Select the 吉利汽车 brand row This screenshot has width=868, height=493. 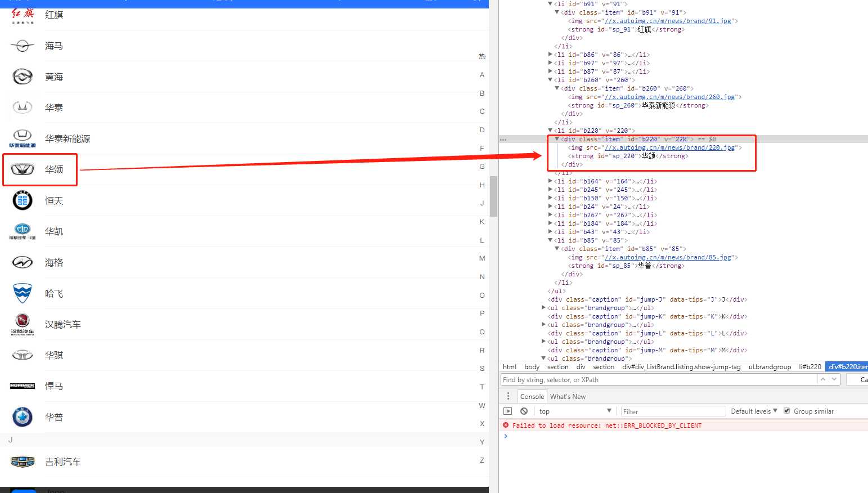pyautogui.click(x=244, y=461)
